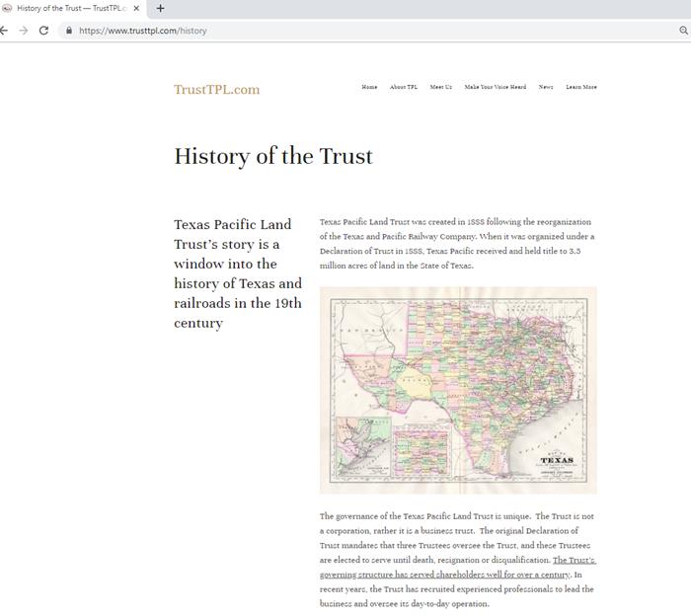Close the History of the Trust tab
This screenshot has width=691, height=616.
(136, 8)
